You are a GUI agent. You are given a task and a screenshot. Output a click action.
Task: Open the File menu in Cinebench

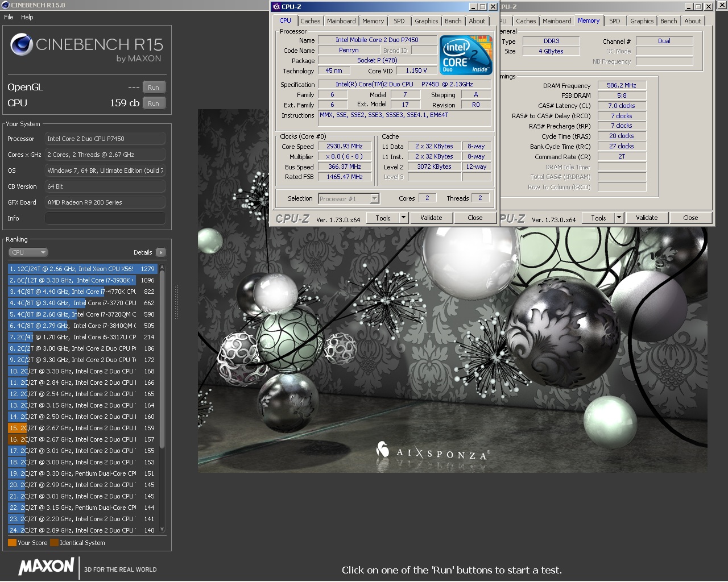(x=9, y=17)
